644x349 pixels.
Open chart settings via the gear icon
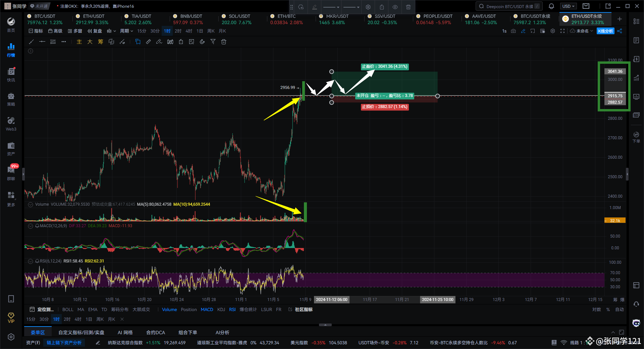click(x=553, y=31)
